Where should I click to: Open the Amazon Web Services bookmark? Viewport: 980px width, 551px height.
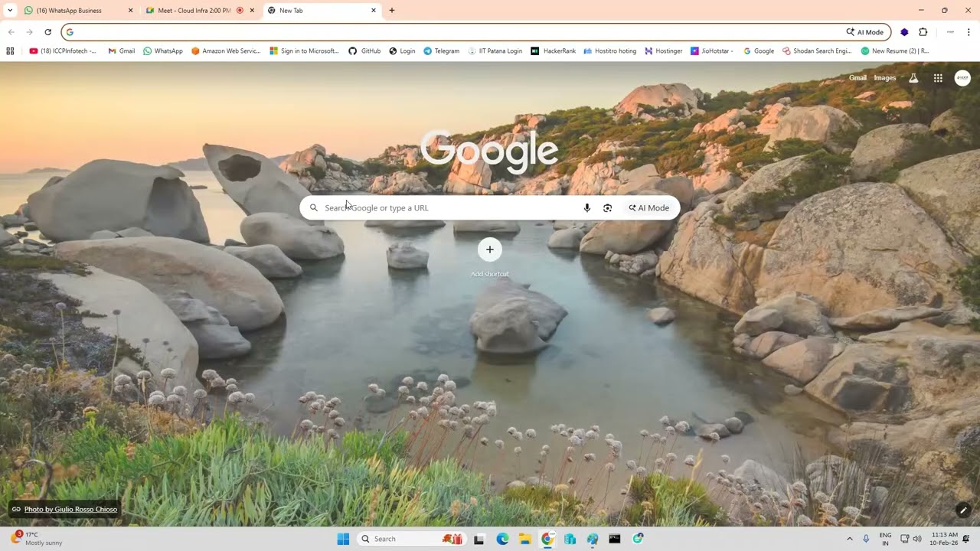(226, 51)
